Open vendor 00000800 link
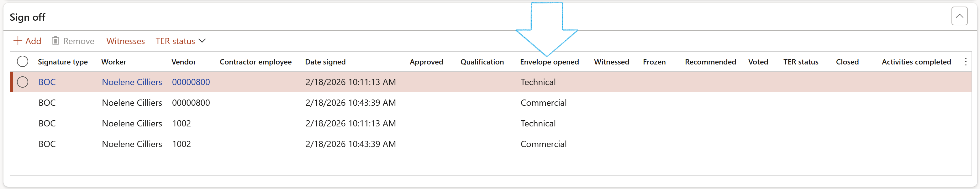 click(x=191, y=82)
